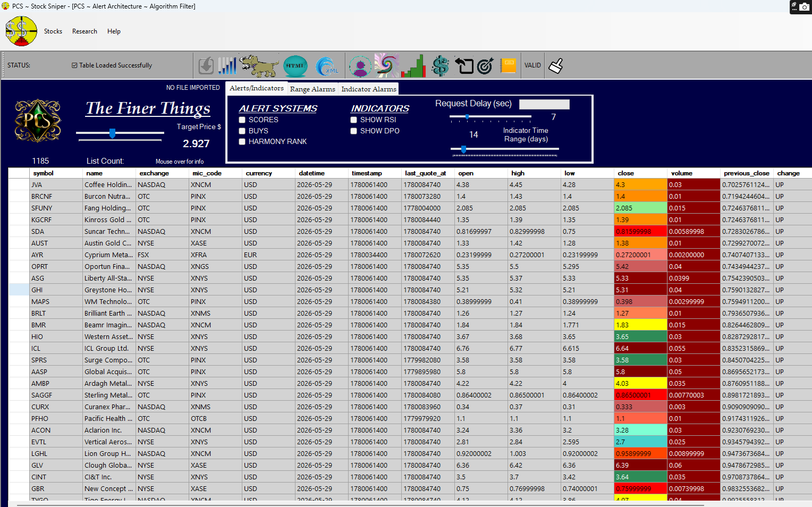812x507 pixels.
Task: Click the colorful spiral swirl icon
Action: click(387, 65)
